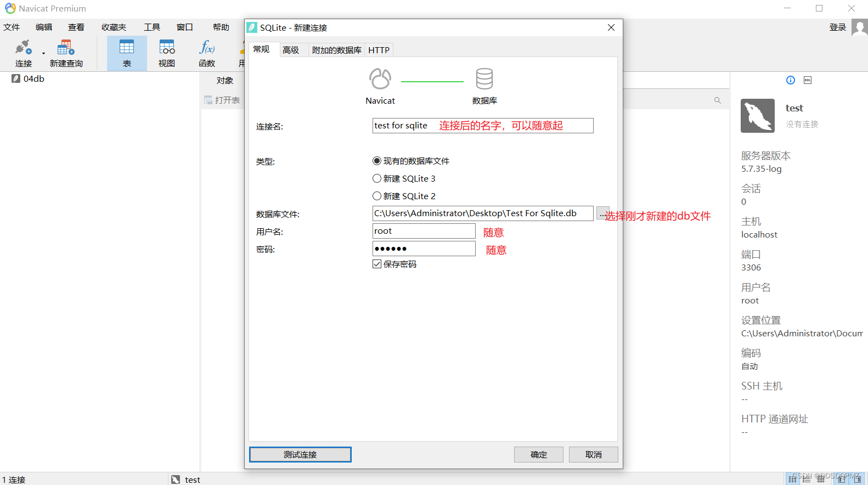Click the 没有连接 status text
This screenshot has width=868, height=485.
[x=802, y=125]
